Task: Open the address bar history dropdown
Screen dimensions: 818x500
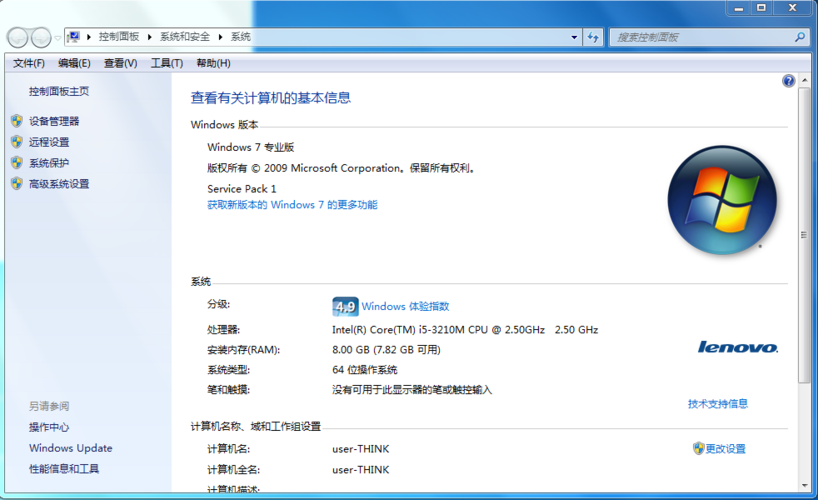Action: 574,37
